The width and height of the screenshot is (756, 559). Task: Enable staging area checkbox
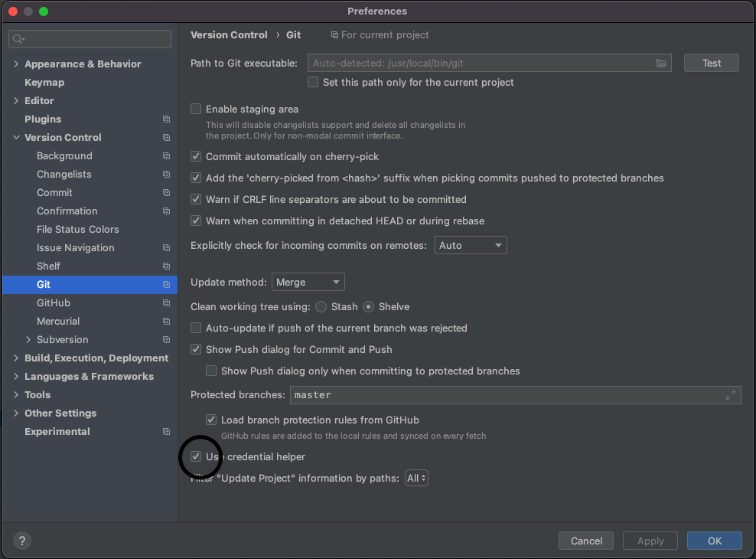point(196,109)
